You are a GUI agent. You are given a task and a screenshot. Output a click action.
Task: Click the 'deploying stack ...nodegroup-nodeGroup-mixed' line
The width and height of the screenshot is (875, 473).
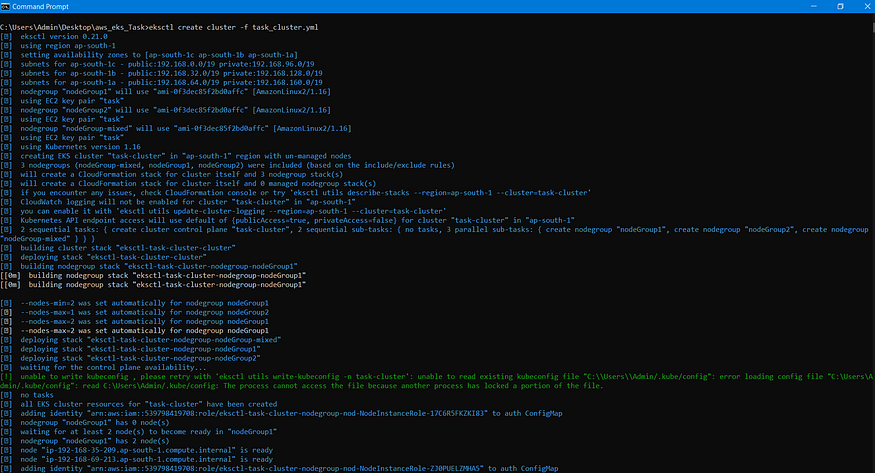pyautogui.click(x=151, y=340)
